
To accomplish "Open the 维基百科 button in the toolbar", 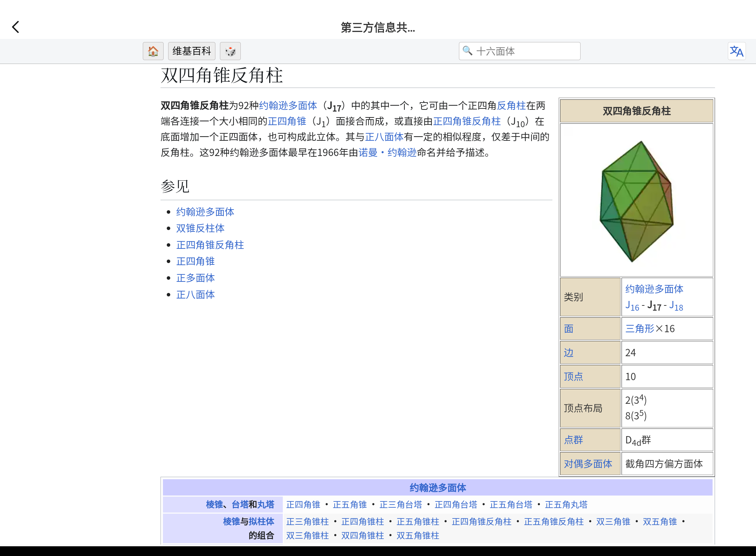I will pyautogui.click(x=191, y=51).
